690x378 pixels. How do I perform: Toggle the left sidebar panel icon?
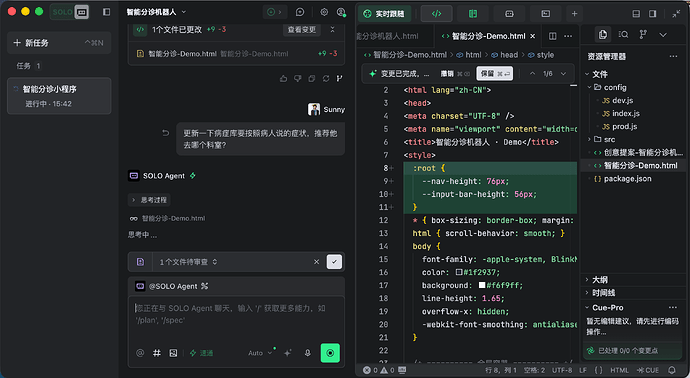click(106, 12)
